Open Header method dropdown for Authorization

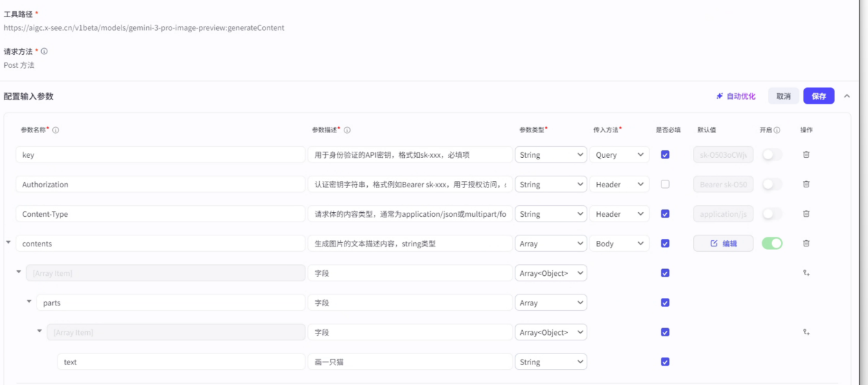[620, 184]
